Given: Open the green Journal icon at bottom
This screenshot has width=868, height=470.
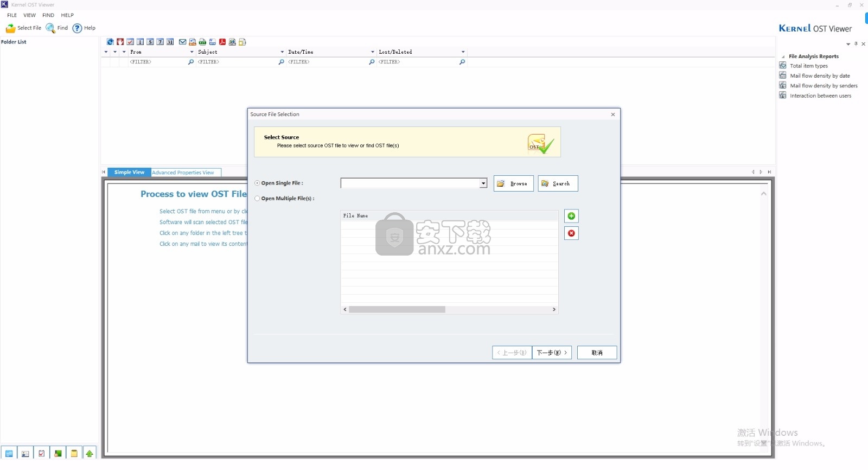Looking at the screenshot, I should [x=58, y=453].
